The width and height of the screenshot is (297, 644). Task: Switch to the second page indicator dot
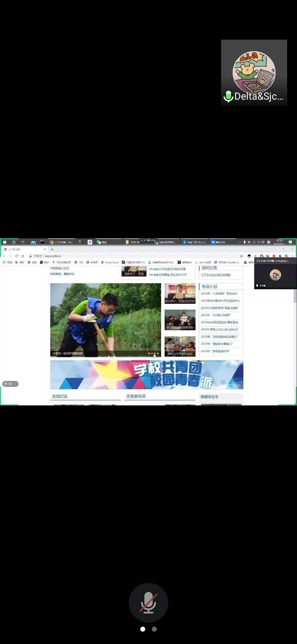(154, 629)
